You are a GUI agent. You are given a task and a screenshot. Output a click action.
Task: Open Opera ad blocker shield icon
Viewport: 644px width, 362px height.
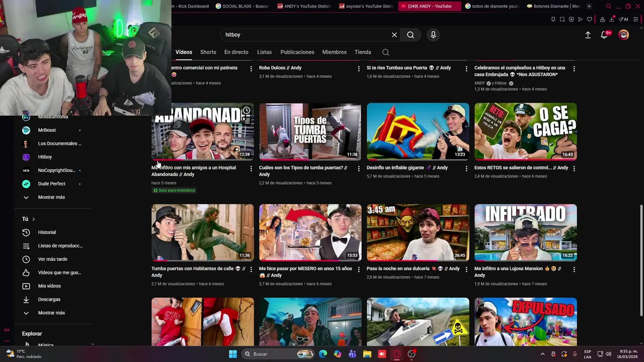tap(571, 20)
